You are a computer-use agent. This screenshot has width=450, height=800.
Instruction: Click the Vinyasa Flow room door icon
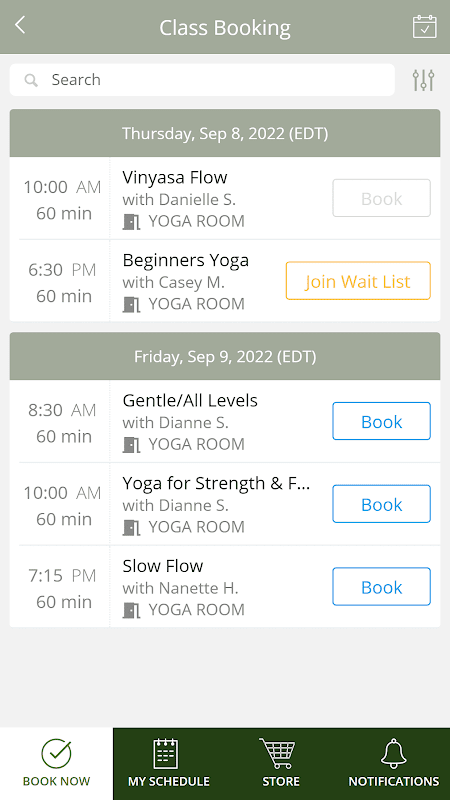click(131, 222)
